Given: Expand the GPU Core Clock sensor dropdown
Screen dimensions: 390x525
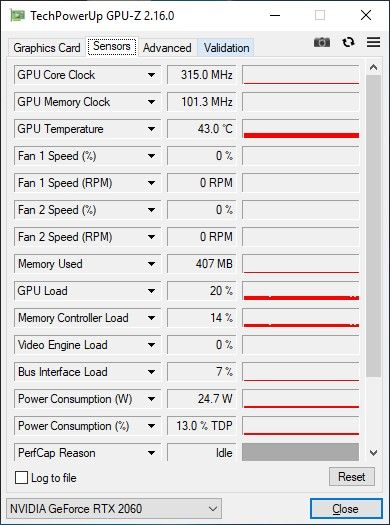Looking at the screenshot, I should [x=152, y=75].
